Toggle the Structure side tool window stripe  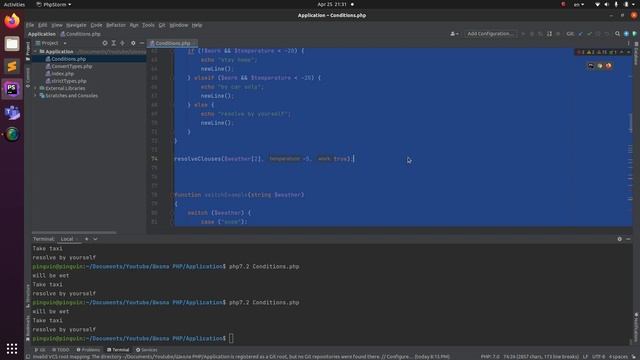point(28,296)
